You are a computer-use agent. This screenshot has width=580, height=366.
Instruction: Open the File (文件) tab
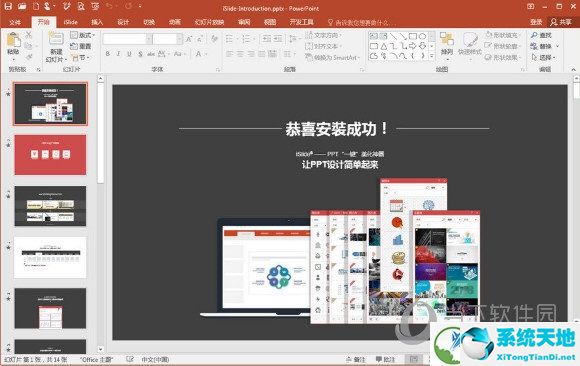(15, 22)
